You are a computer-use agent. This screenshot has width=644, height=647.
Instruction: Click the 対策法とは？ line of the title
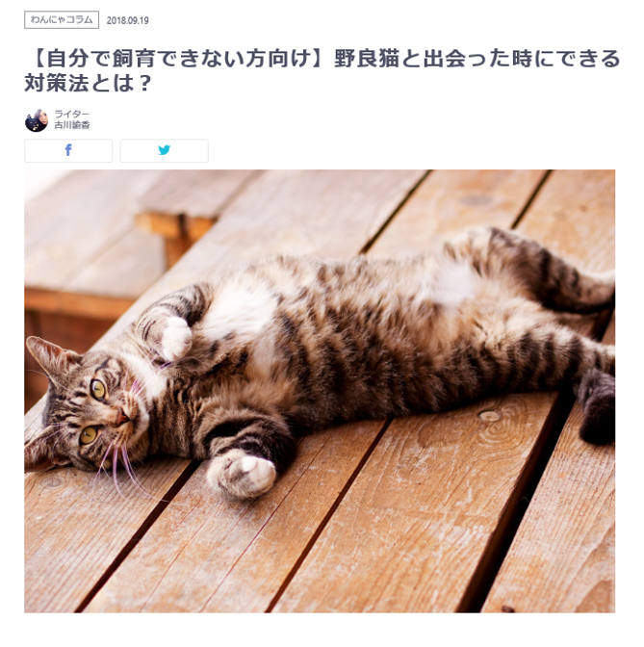tap(90, 83)
